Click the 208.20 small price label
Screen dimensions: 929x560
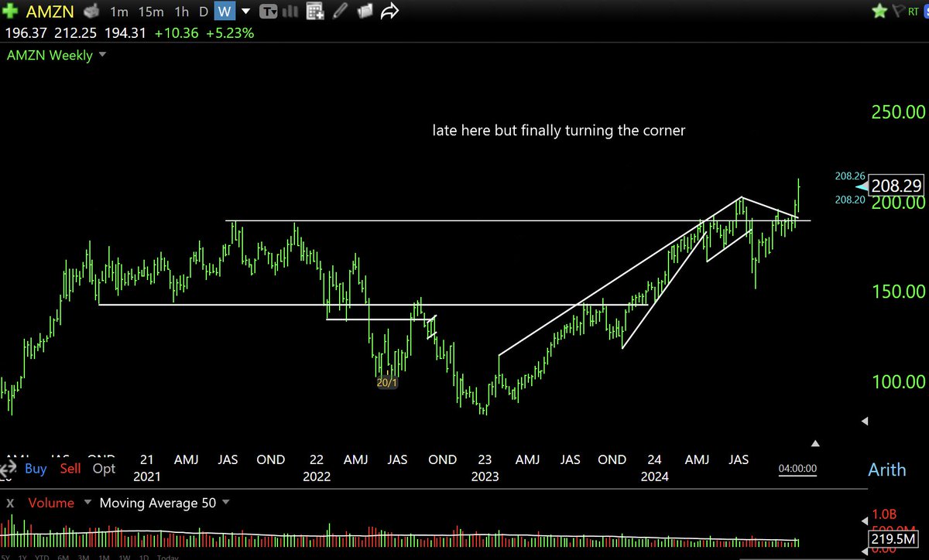click(849, 200)
